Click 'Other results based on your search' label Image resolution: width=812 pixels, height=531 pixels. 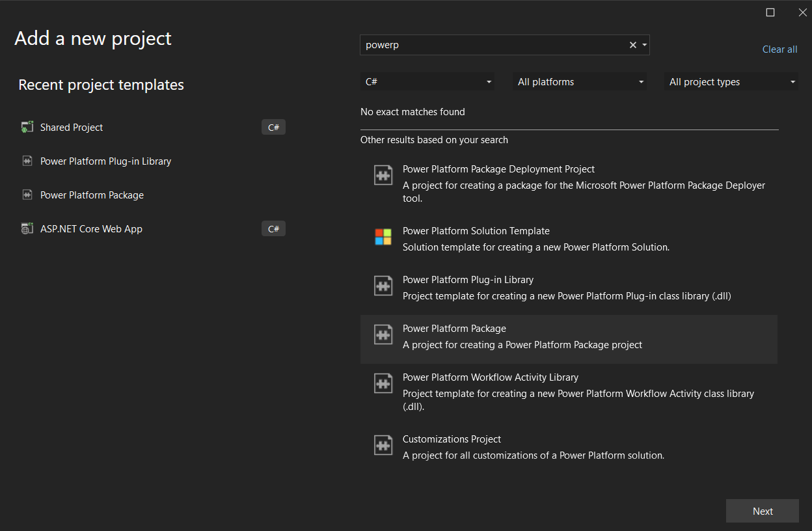(434, 140)
